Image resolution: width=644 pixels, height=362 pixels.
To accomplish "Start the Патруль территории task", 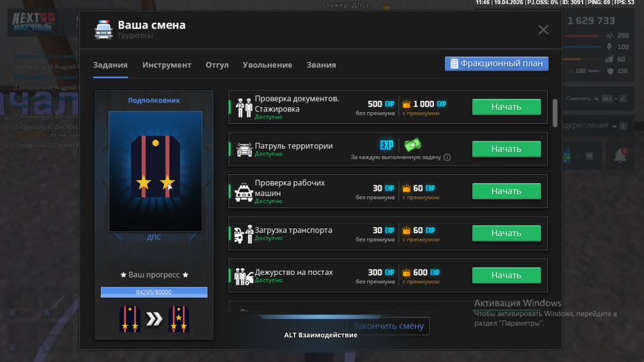I will (x=506, y=149).
